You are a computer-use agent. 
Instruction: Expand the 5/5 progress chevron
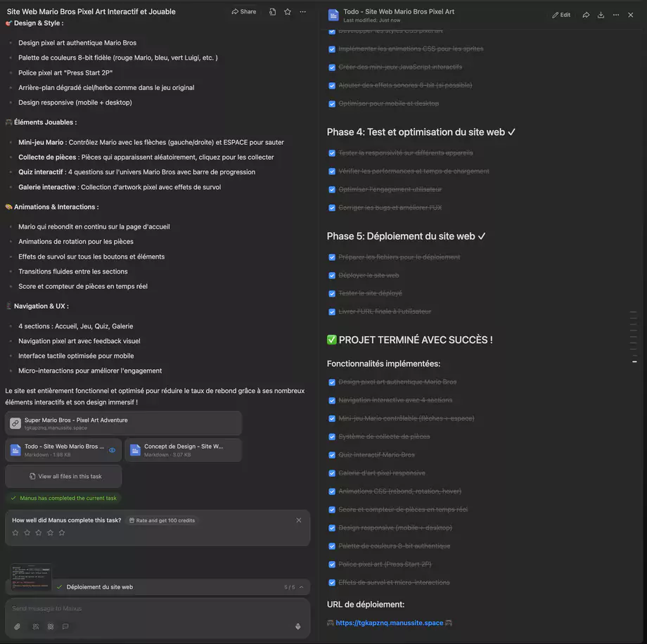tap(301, 587)
